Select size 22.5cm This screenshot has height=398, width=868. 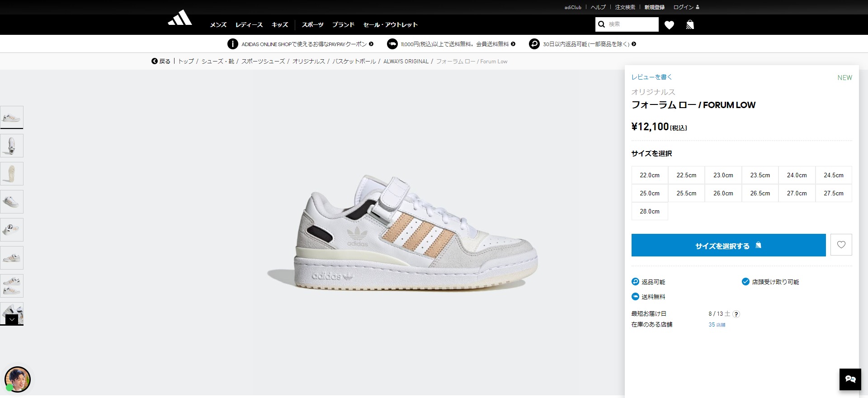686,175
